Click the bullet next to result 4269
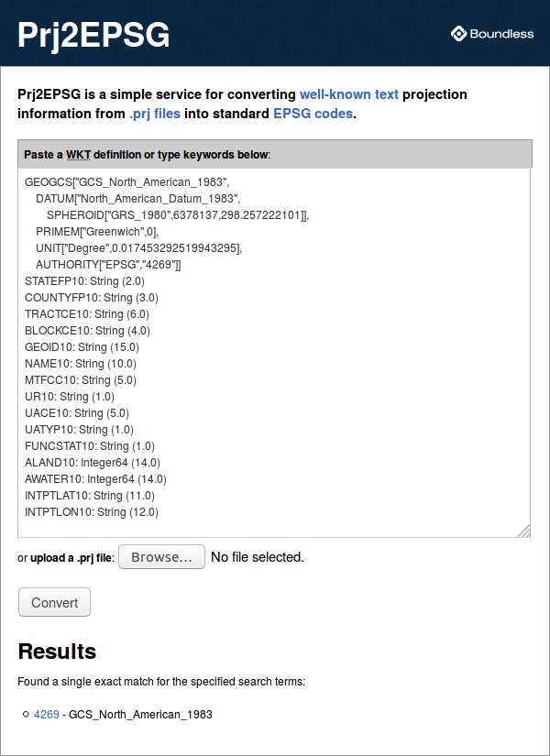This screenshot has width=550, height=756. (x=26, y=714)
